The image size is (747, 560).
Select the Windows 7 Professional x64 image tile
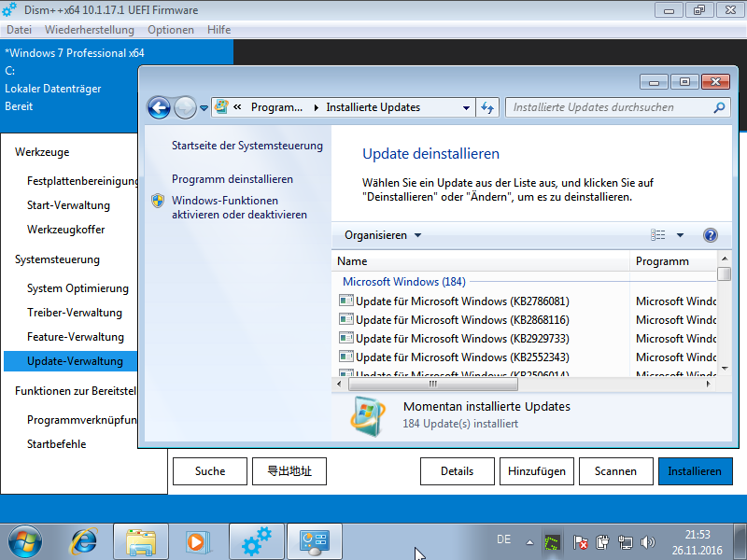(x=117, y=86)
